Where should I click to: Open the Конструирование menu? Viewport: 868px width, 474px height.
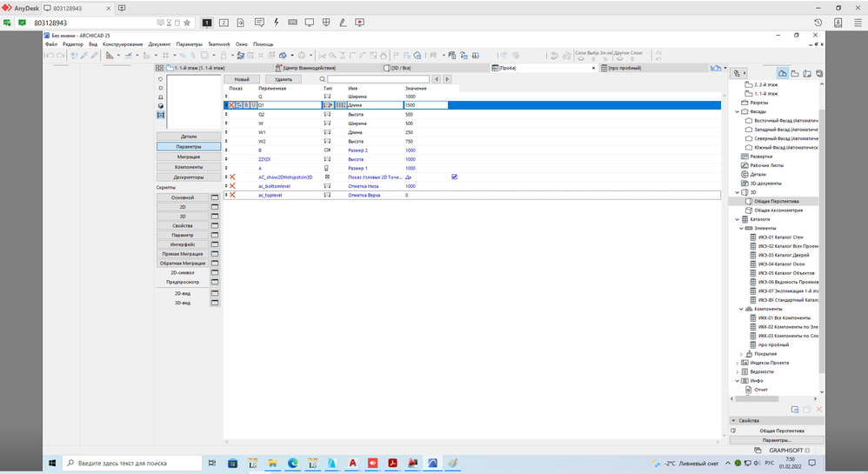123,44
